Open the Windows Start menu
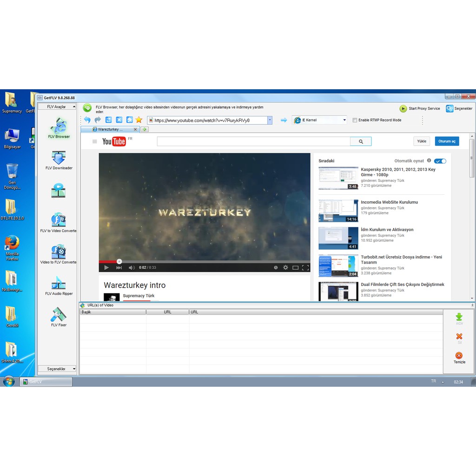This screenshot has height=476, width=476. click(x=8, y=381)
